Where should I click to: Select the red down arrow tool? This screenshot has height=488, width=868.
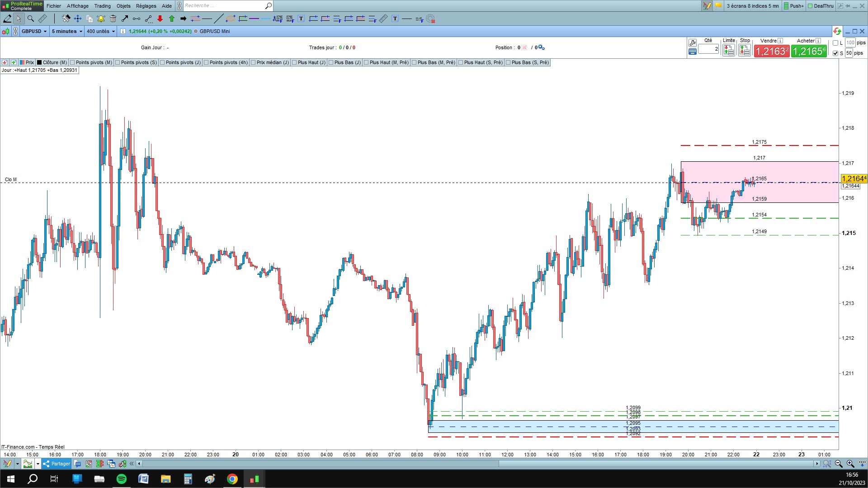click(x=160, y=19)
